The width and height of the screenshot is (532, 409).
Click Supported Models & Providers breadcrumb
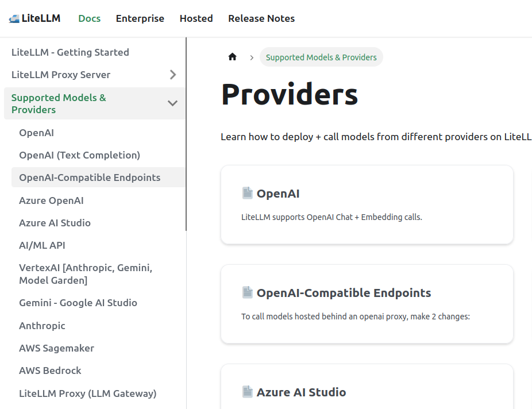click(321, 57)
